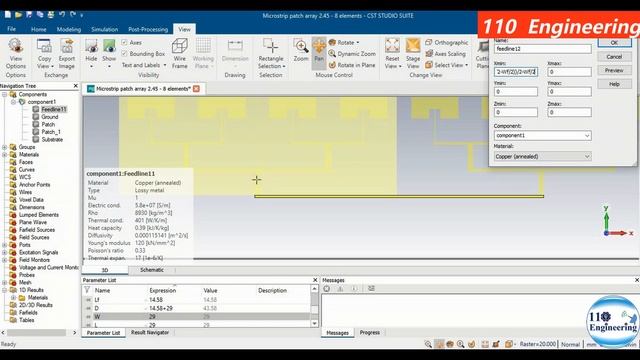The width and height of the screenshot is (640, 360).
Task: Click the new file icon in quick access
Action: click(8, 15)
